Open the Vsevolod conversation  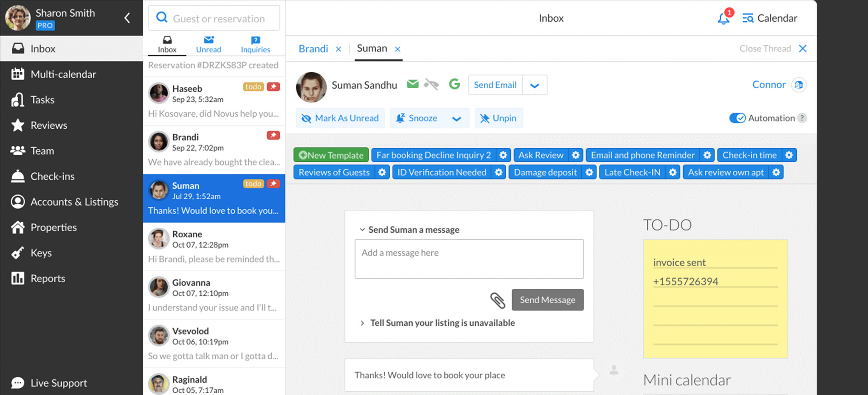click(x=214, y=343)
